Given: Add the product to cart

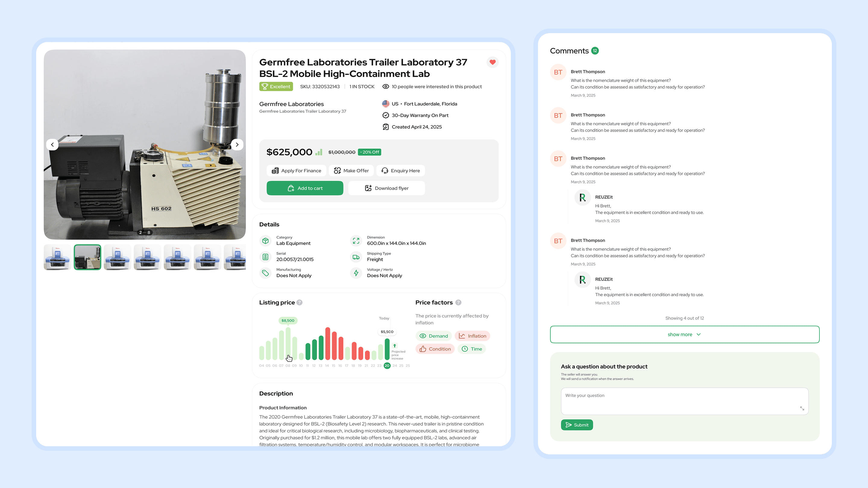Looking at the screenshot, I should click(x=305, y=188).
